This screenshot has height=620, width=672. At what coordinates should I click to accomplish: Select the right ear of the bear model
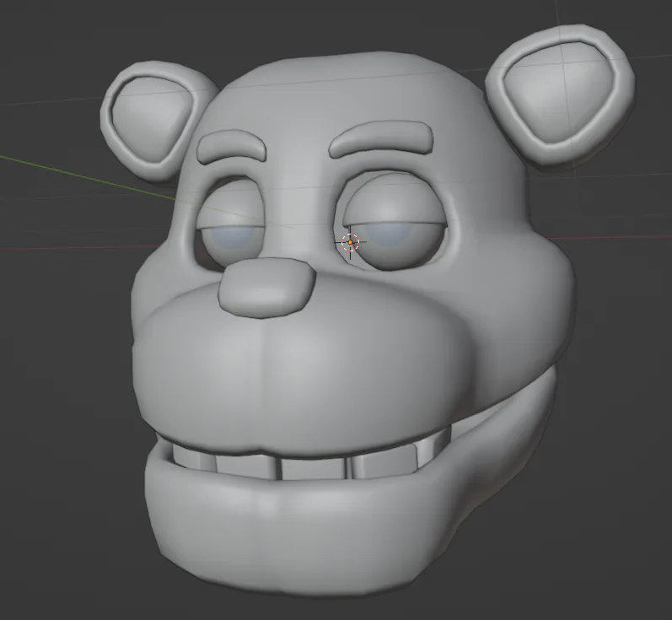click(561, 95)
